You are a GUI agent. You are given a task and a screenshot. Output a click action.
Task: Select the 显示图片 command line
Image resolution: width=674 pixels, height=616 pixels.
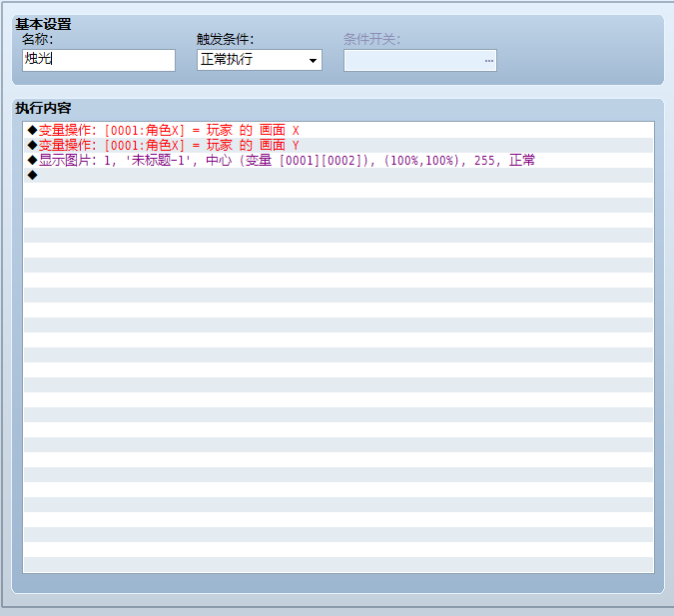coord(338,161)
